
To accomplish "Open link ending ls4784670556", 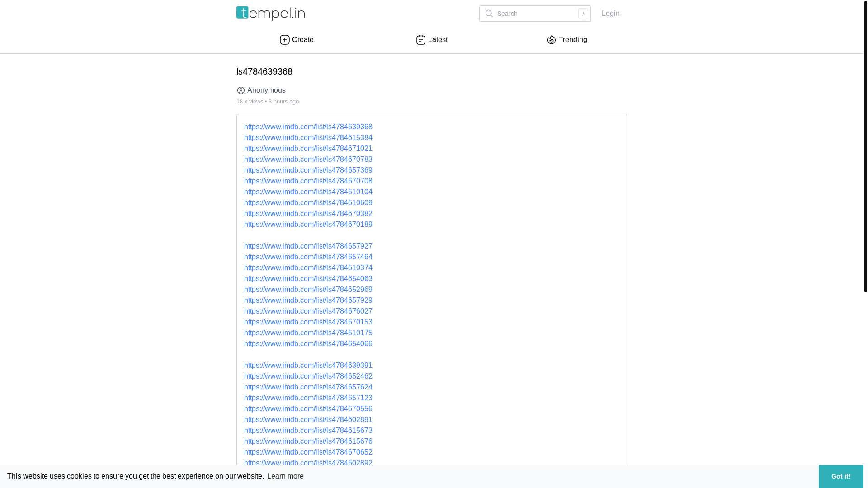I will (x=308, y=409).
